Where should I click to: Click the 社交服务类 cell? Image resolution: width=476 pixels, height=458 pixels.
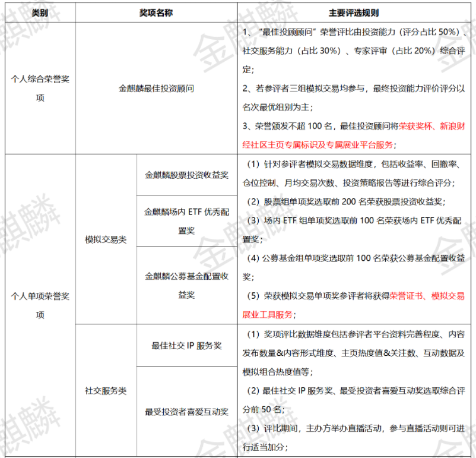point(106,391)
